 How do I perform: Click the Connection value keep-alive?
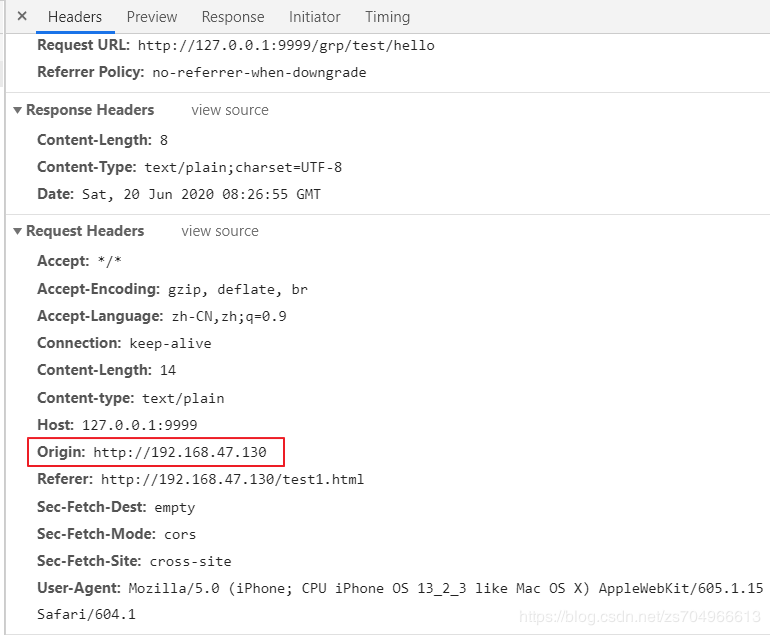[x=170, y=343]
